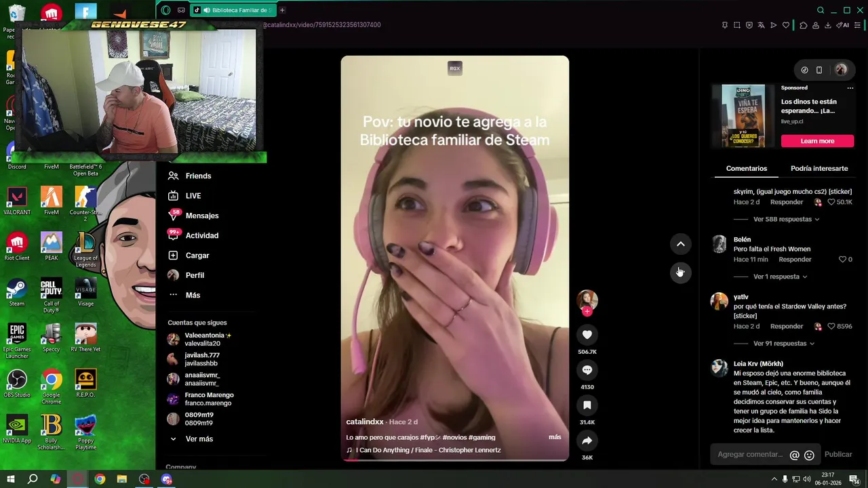This screenshot has width=868, height=488.
Task: Like the skyrim comment showing 50.1K likes
Action: click(x=831, y=202)
